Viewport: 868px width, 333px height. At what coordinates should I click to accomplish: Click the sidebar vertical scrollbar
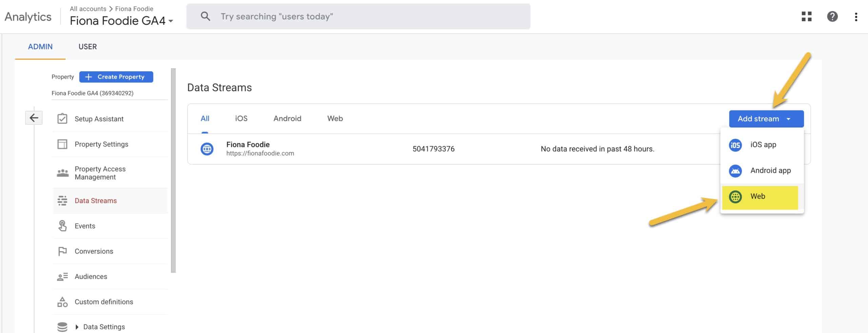pos(173,170)
